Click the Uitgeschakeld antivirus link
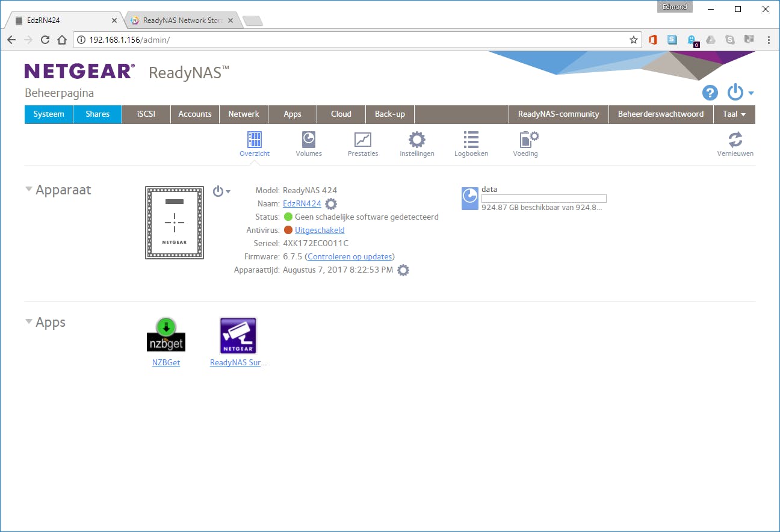Viewport: 780px width, 532px height. pos(320,230)
